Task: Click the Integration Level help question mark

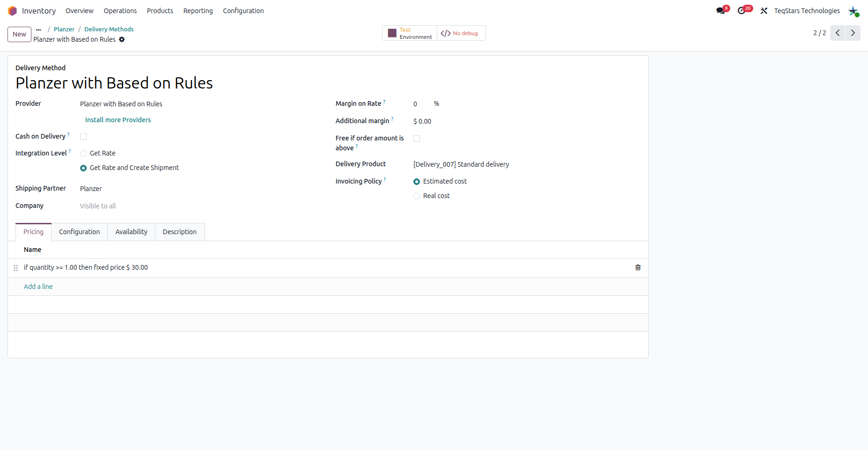Action: coord(70,151)
